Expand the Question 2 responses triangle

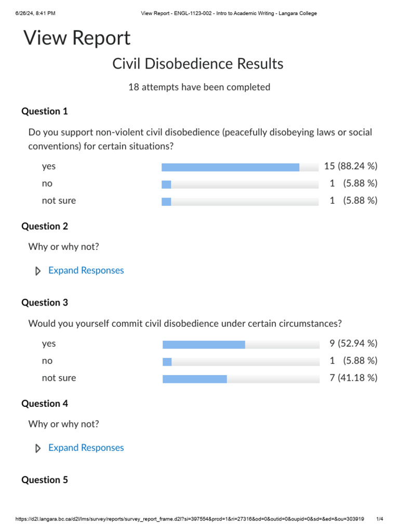[x=38, y=271]
